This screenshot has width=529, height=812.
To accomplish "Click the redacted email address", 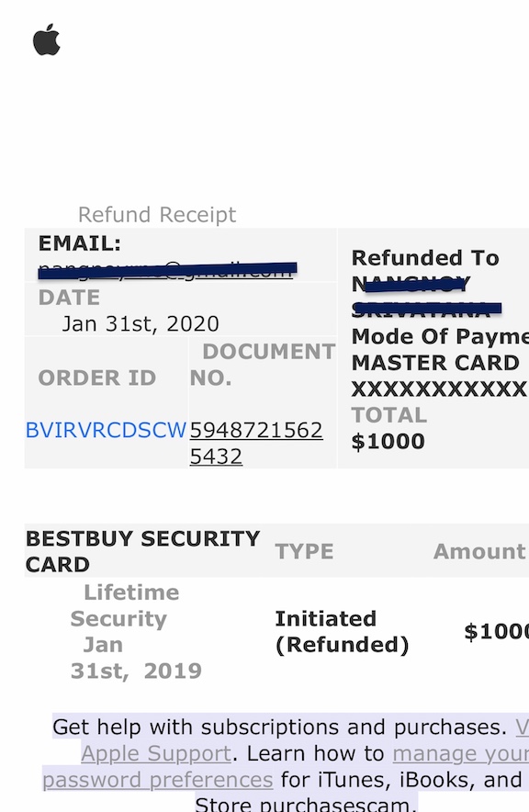I will (x=167, y=270).
